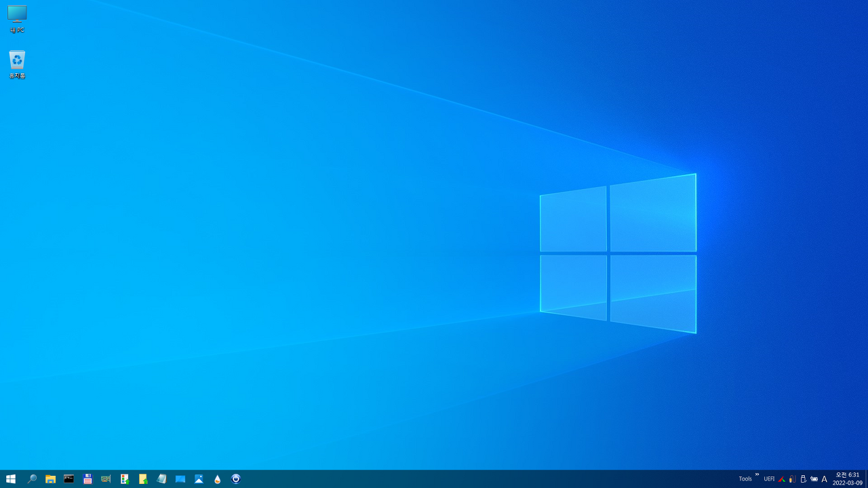Select the 내 PC desktop icon
868x488 pixels.
[17, 19]
